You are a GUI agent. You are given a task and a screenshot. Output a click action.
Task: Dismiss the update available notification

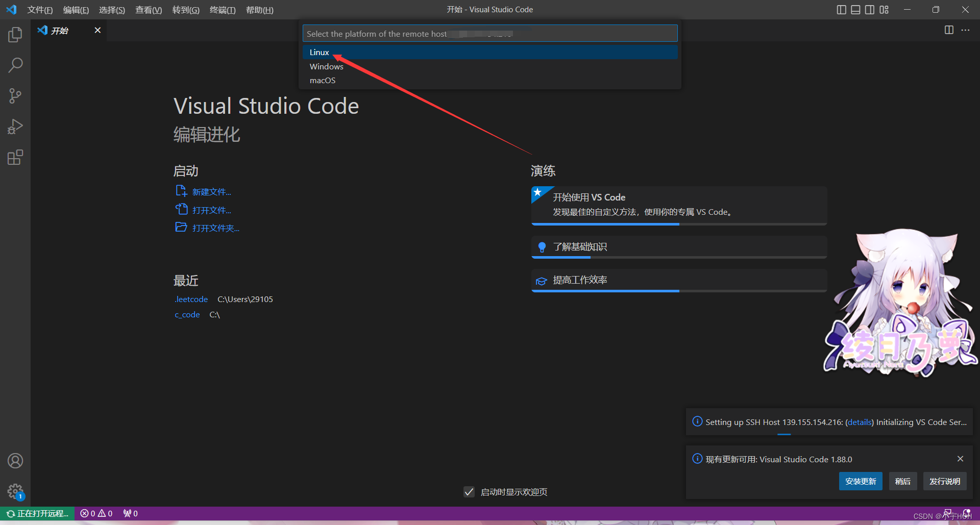(x=960, y=459)
